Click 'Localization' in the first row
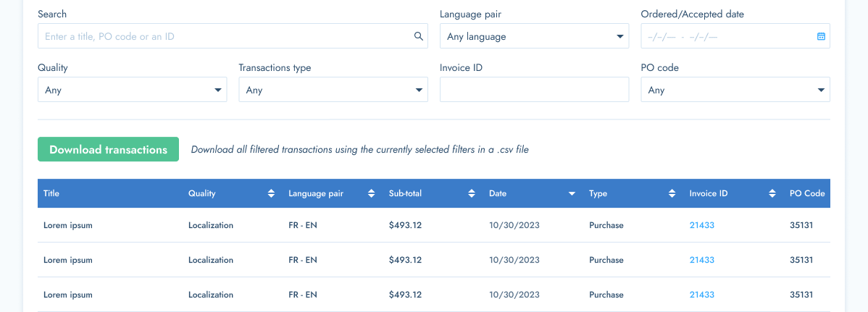Screen dimensions: 868x312 tap(211, 225)
